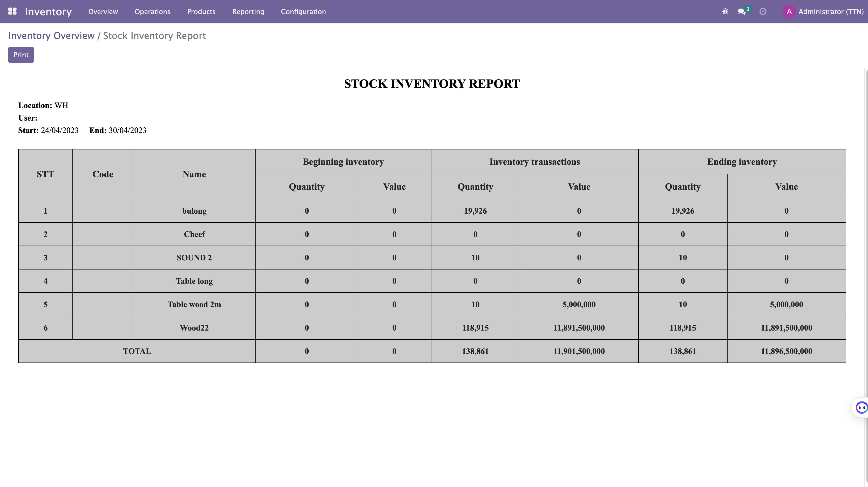Open the apps grid menu icon
This screenshot has width=868, height=487.
tap(12, 11)
